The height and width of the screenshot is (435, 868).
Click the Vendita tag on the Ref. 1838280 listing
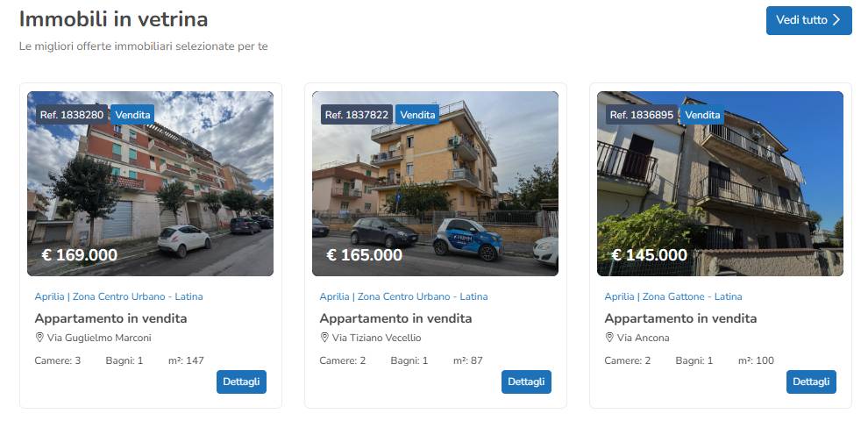133,115
